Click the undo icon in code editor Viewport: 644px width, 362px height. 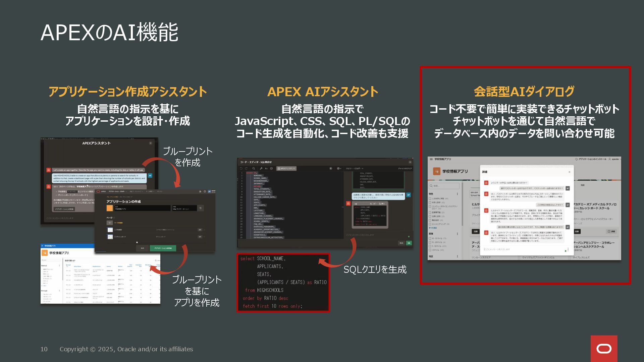pyautogui.click(x=241, y=168)
